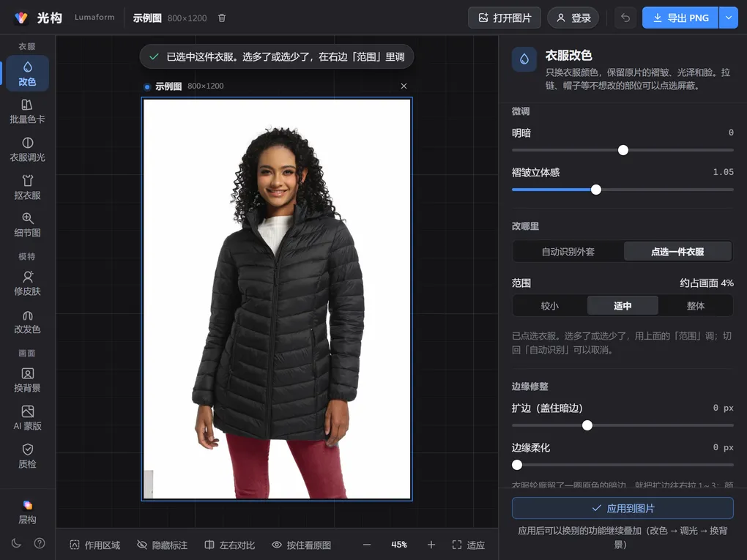Click the 明暗 brightness slider handle
The height and width of the screenshot is (560, 747).
[623, 150]
